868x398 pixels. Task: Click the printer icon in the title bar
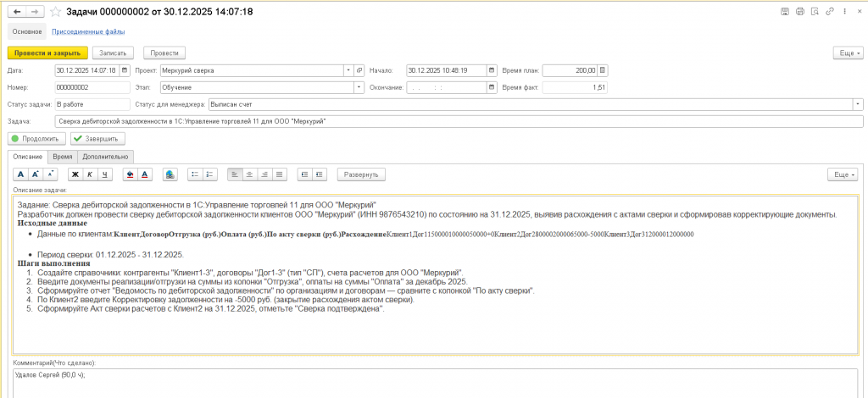[x=799, y=12]
